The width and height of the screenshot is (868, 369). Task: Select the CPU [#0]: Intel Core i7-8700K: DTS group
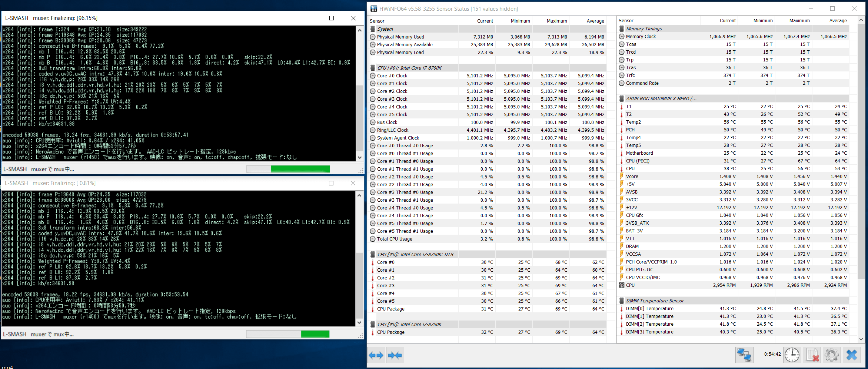coord(488,254)
